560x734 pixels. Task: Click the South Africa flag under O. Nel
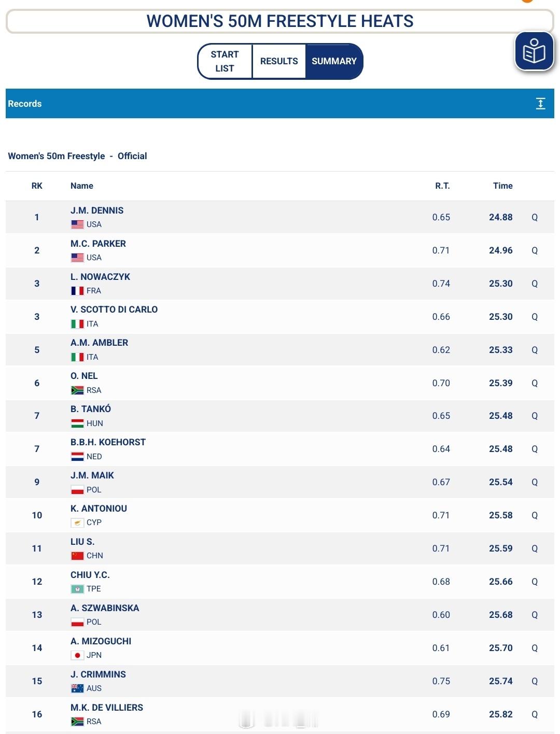77,390
